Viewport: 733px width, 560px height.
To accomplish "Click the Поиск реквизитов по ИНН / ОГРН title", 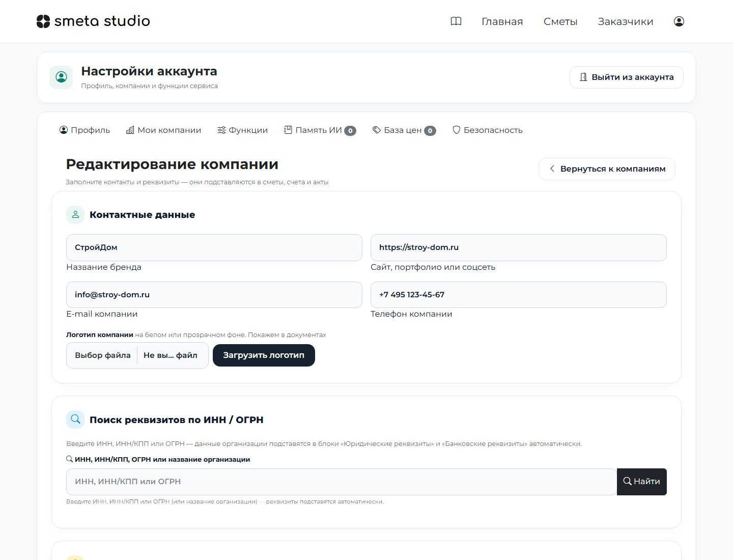I will point(177,420).
